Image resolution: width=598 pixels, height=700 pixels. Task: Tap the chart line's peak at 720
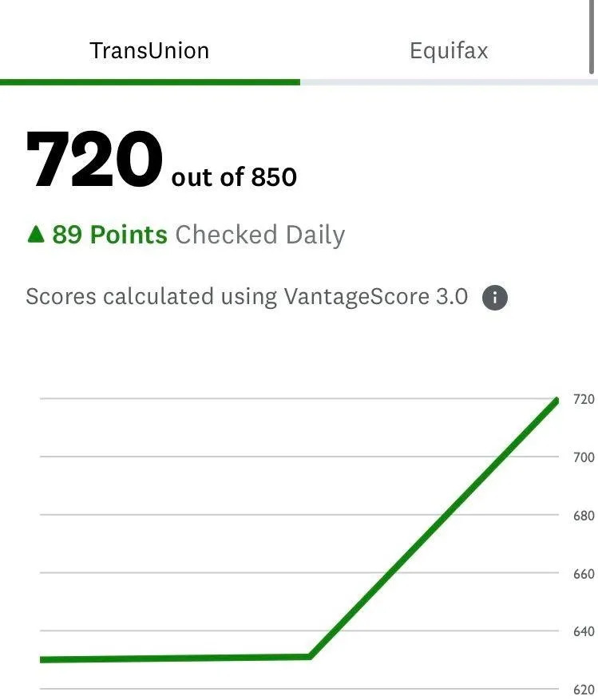556,401
